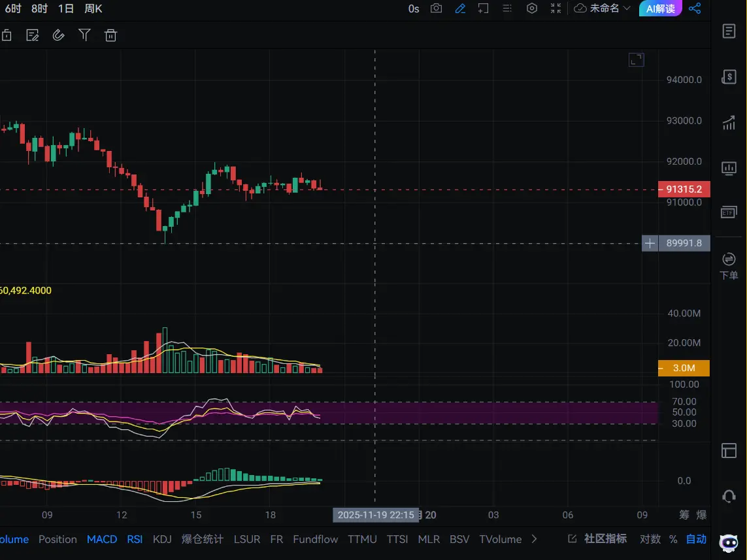Viewport: 747px width, 560px height.
Task: Click the 爆 liquidation icon
Action: (x=701, y=515)
